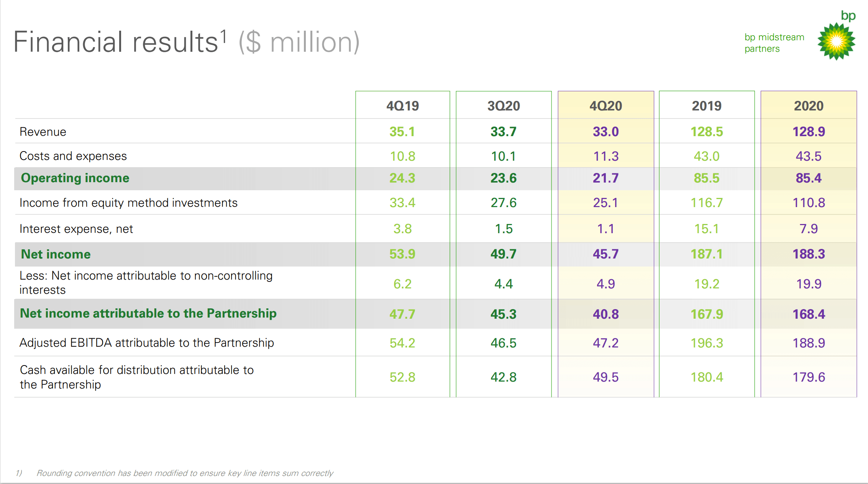Click 2020 Net income value 188.3
Screen dimensions: 868x484
(x=809, y=254)
